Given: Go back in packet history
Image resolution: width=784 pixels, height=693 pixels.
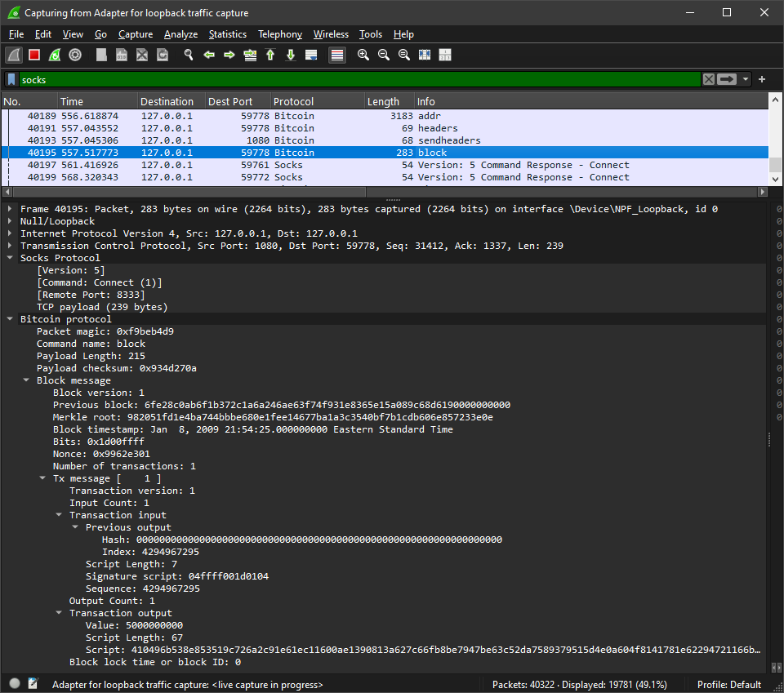Looking at the screenshot, I should click(x=209, y=55).
